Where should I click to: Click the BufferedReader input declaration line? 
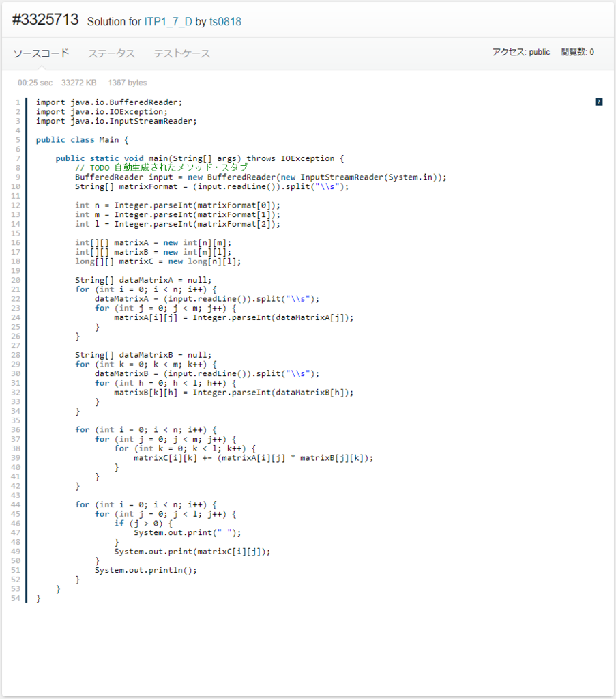point(261,177)
